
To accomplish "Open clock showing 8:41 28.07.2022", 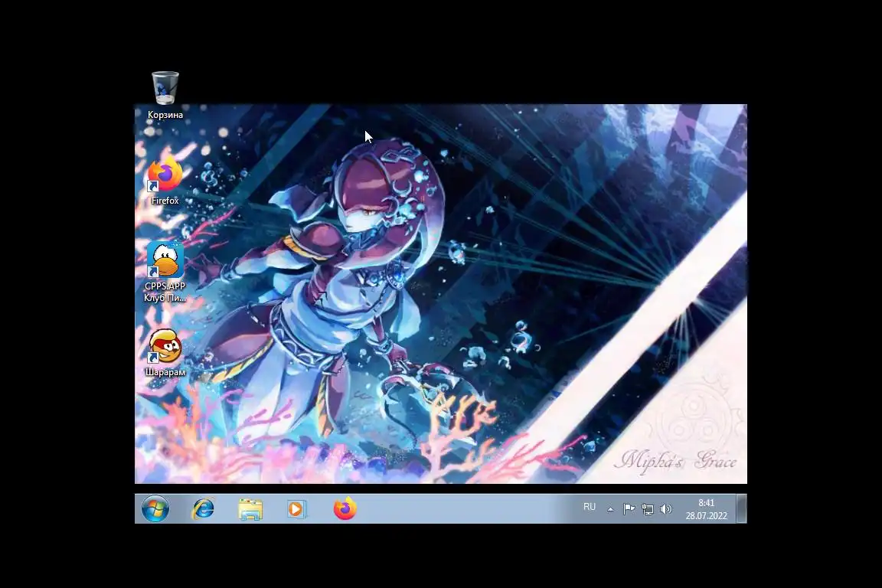I will pyautogui.click(x=707, y=509).
